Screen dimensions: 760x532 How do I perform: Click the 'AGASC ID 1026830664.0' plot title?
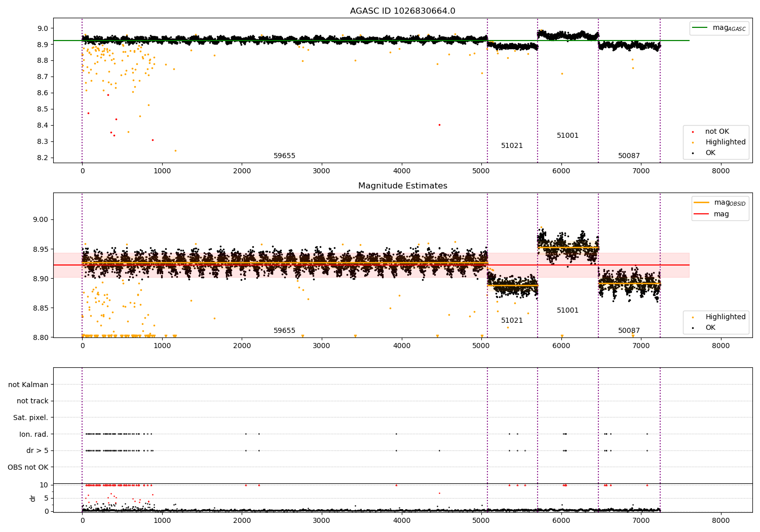tap(402, 11)
